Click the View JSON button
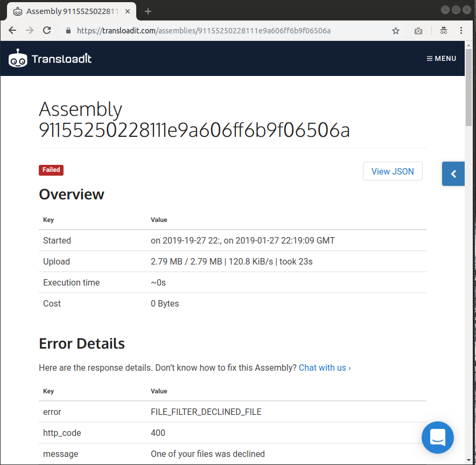The image size is (476, 465). point(393,171)
